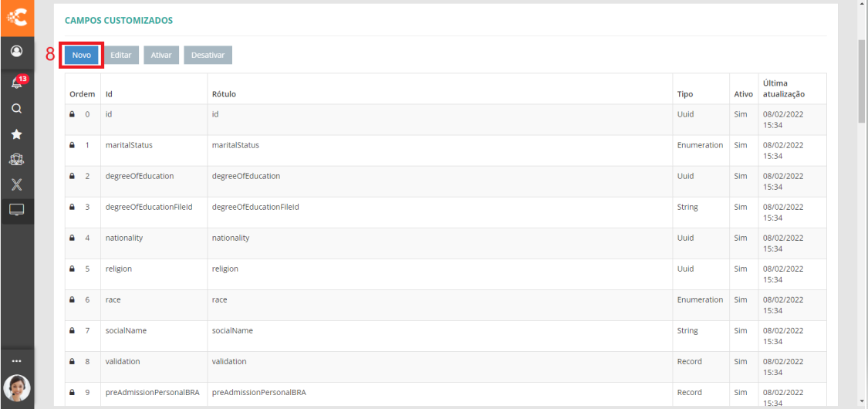Click the Ativar button
The height and width of the screenshot is (409, 868).
pos(161,55)
